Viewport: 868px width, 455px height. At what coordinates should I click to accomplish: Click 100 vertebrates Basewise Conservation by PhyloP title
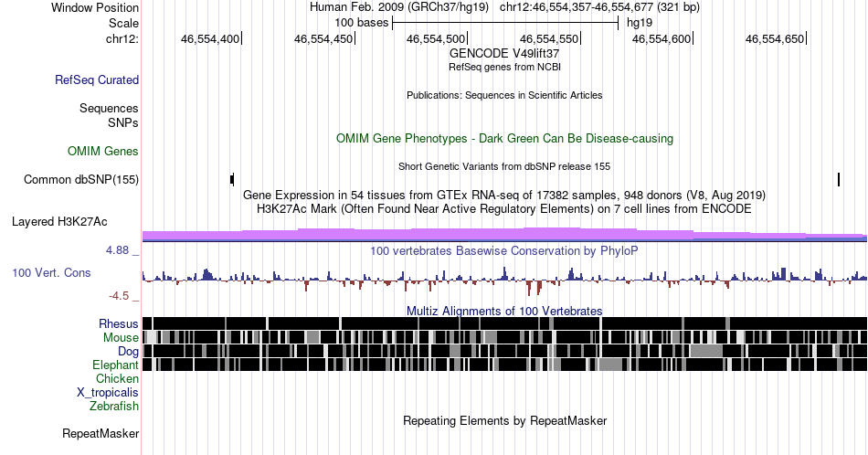[x=504, y=250]
